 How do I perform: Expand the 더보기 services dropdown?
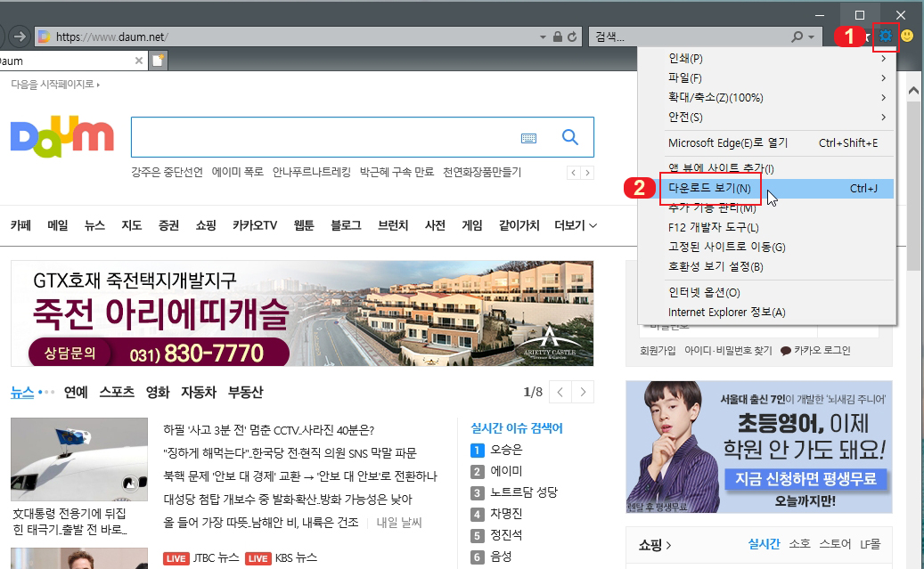tap(576, 225)
